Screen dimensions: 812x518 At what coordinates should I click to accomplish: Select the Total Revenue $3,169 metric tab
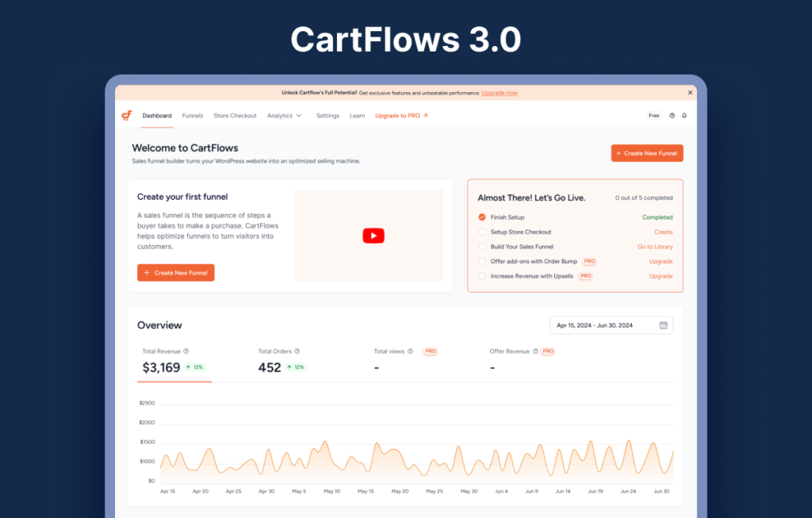click(174, 361)
